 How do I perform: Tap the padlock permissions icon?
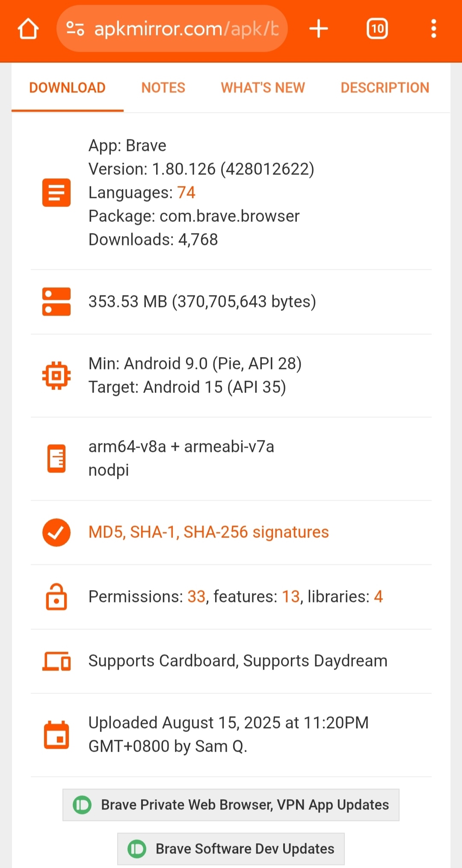pos(56,596)
